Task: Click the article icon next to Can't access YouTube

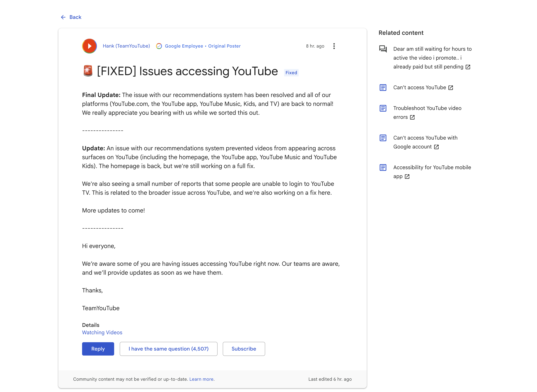Action: point(383,88)
